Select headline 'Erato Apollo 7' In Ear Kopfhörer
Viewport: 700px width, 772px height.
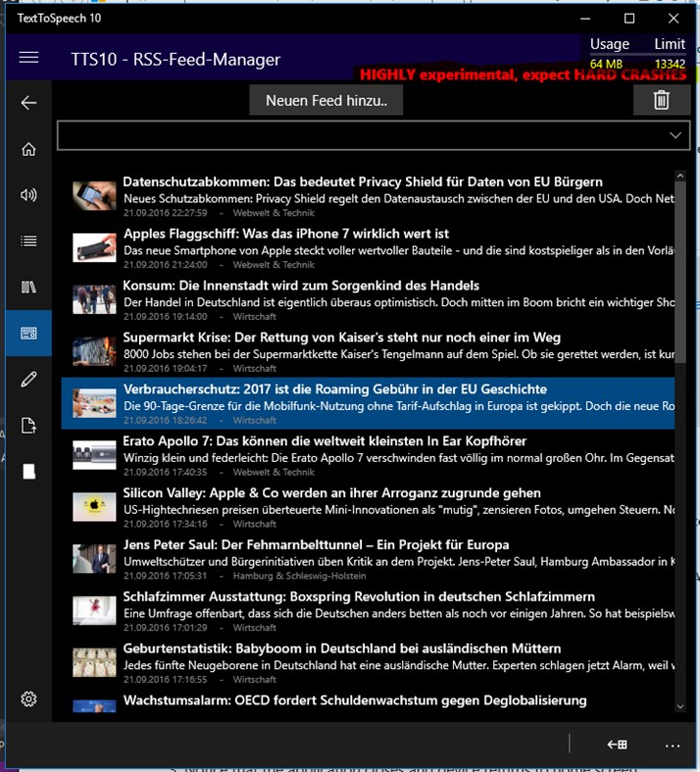click(x=325, y=441)
